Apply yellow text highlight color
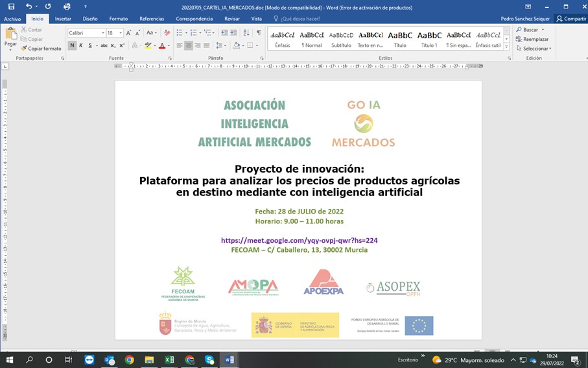This screenshot has width=588, height=368. pyautogui.click(x=148, y=45)
